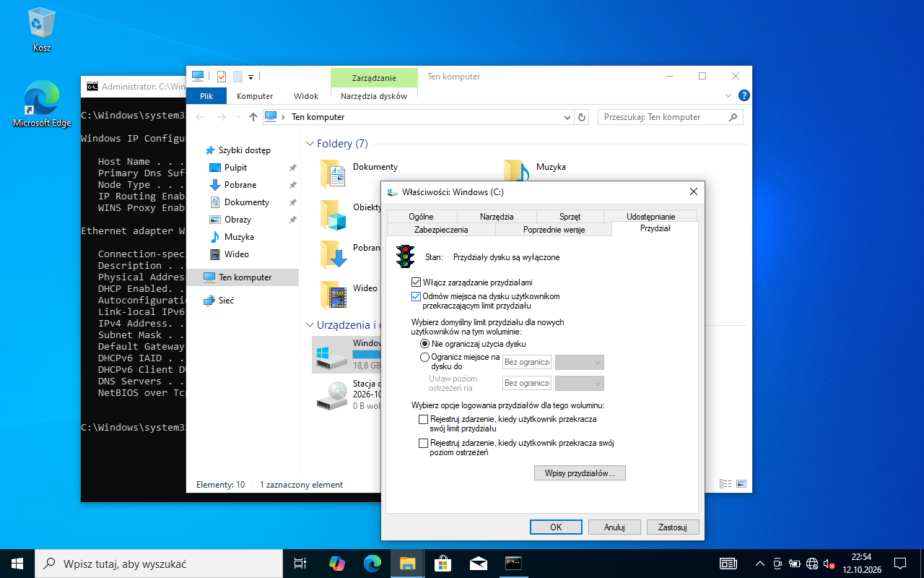Enable logging when user exceeds quota limit
Viewport: 924px width, 578px height.
[x=424, y=419]
